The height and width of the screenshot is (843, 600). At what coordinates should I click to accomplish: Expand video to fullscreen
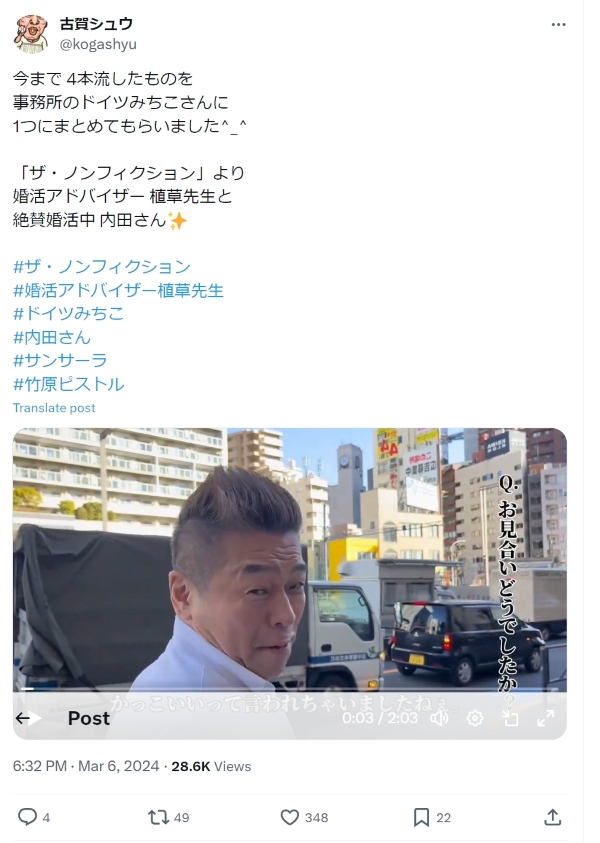point(546,718)
